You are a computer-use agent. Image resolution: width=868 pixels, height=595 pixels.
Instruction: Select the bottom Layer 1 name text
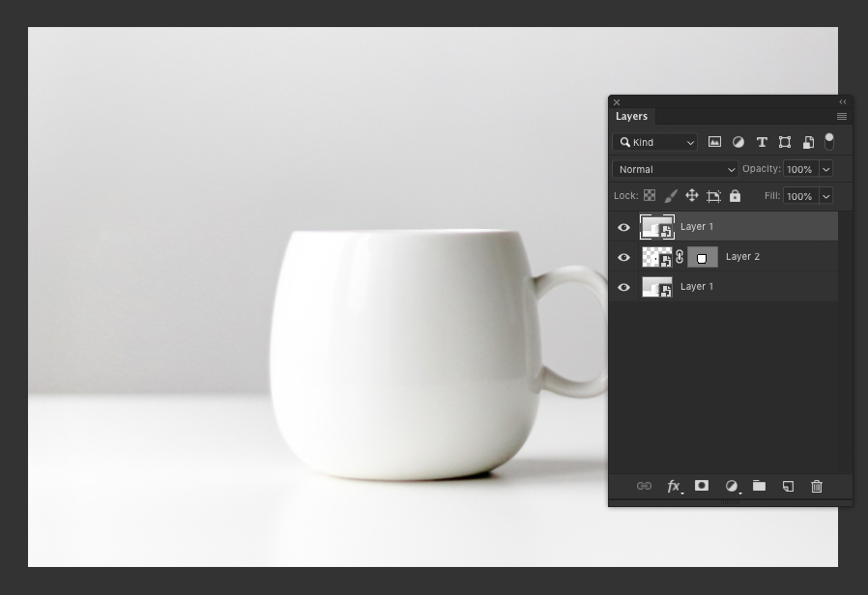point(697,287)
